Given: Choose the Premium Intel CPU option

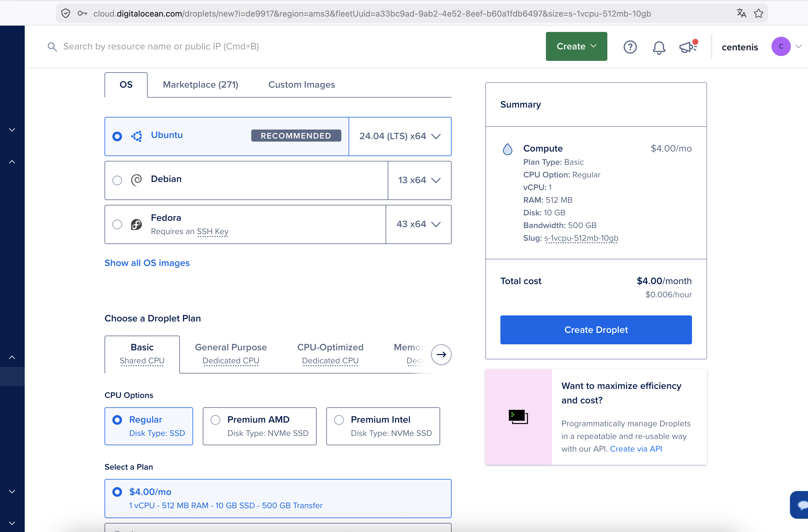Looking at the screenshot, I should pos(383,426).
